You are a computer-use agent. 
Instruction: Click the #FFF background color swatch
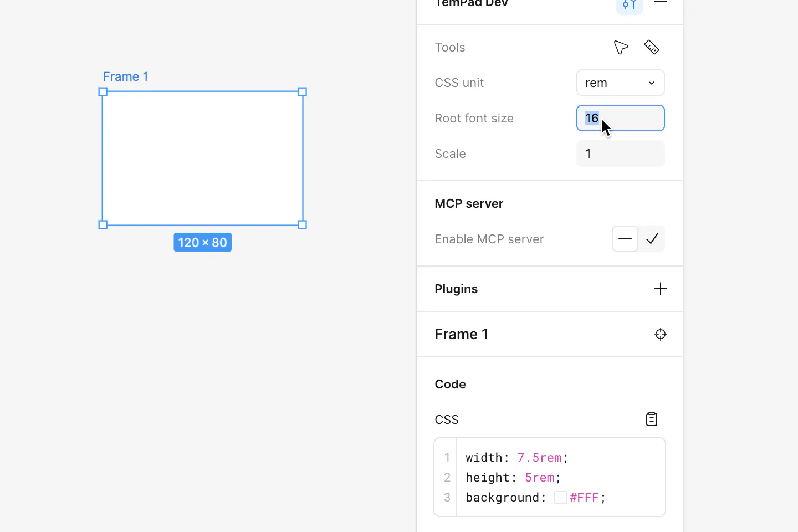[561, 498]
